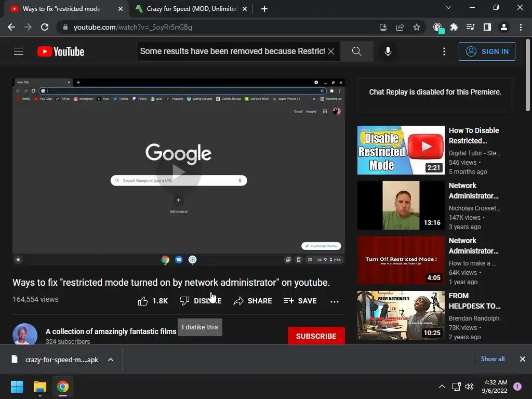Click Chrome back navigation arrow
The height and width of the screenshot is (399, 532).
[11, 27]
